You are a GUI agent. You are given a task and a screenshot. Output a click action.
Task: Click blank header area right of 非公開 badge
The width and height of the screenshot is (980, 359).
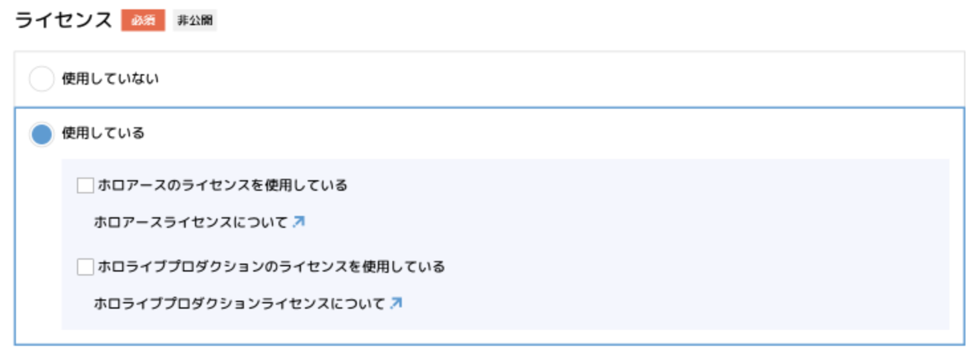530,21
